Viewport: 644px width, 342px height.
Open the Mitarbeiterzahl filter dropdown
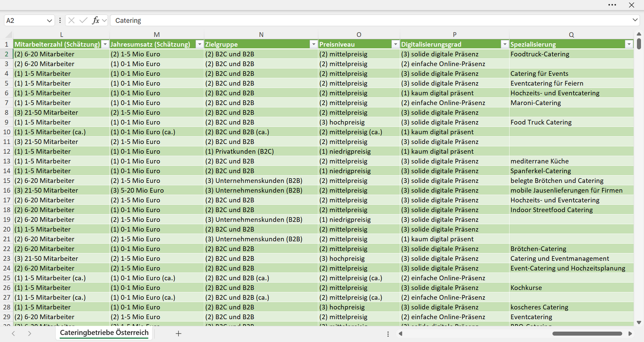[105, 44]
